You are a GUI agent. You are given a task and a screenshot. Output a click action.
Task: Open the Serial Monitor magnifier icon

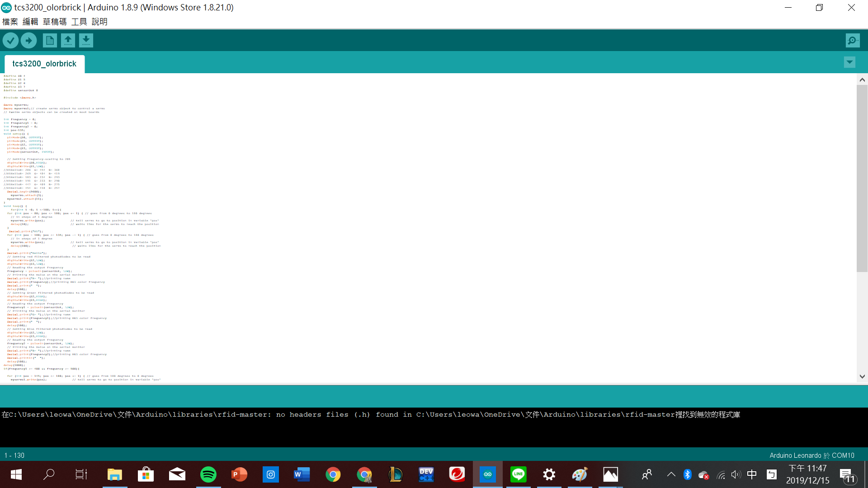(852, 41)
